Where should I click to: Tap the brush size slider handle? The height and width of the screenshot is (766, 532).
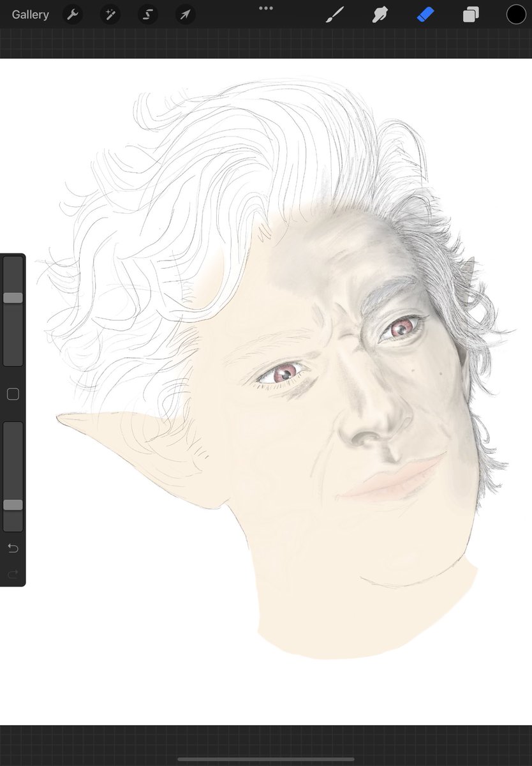coord(12,297)
